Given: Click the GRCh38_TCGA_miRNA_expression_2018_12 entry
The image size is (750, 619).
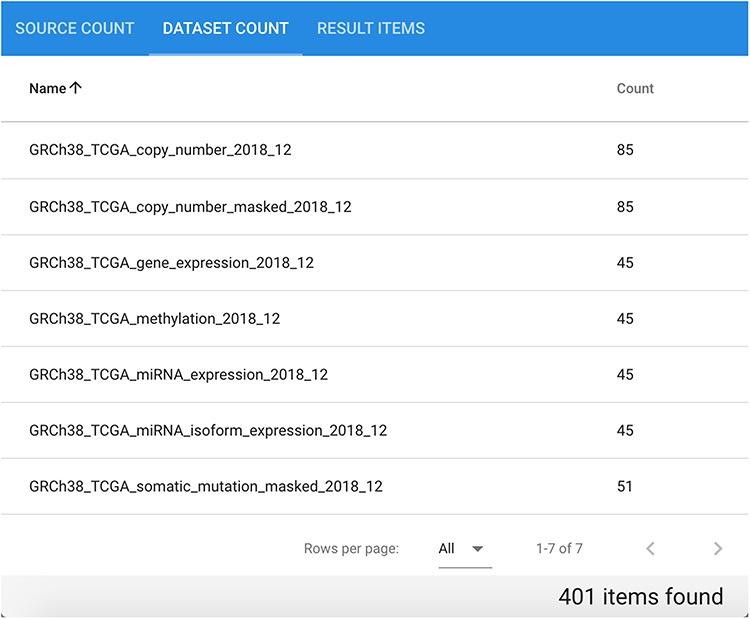Looking at the screenshot, I should click(178, 375).
